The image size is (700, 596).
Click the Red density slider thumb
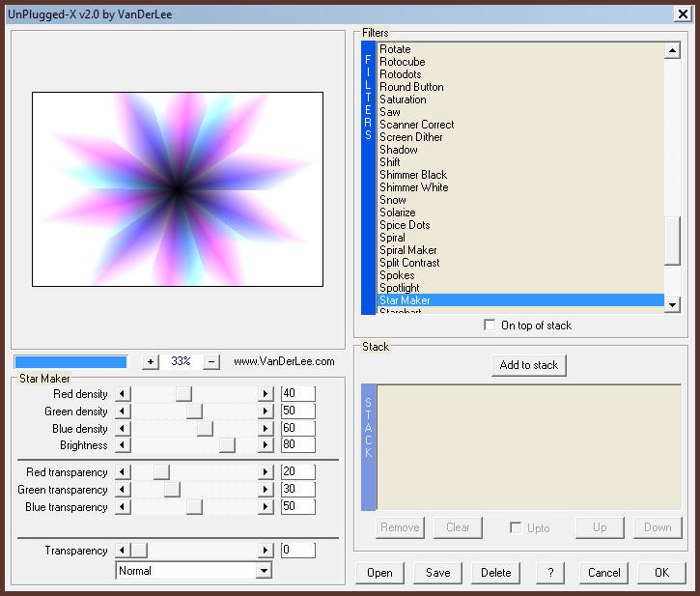click(x=183, y=393)
